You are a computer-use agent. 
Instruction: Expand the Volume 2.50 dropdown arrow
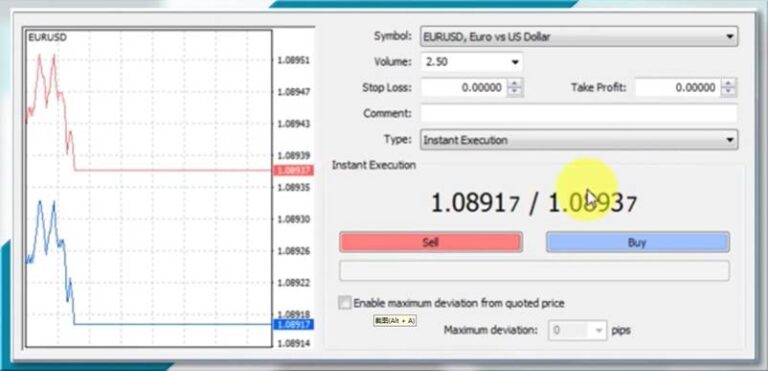pos(514,62)
